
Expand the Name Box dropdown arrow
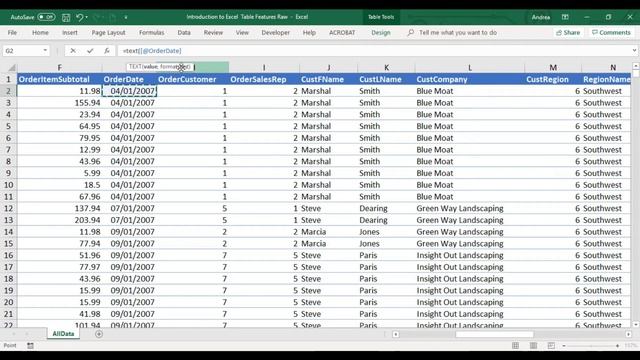pyautogui.click(x=45, y=51)
